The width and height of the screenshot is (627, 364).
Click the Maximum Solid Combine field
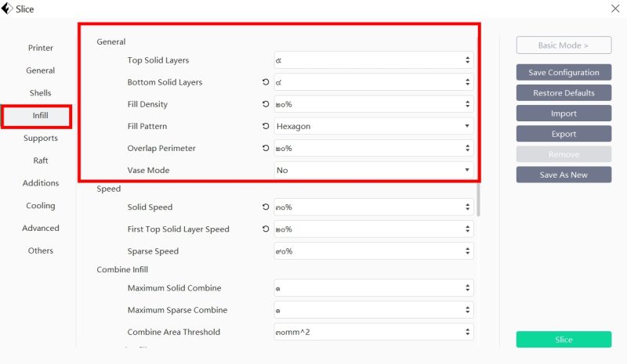tap(374, 288)
